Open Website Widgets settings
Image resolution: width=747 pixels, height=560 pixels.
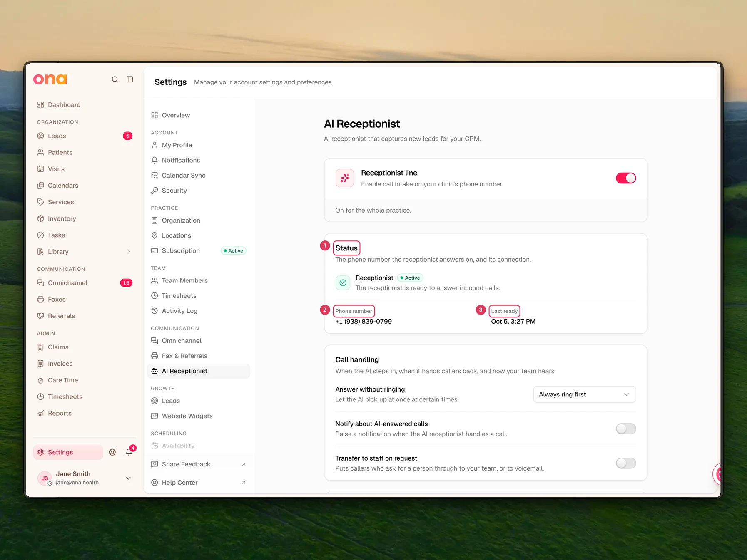click(x=199, y=416)
